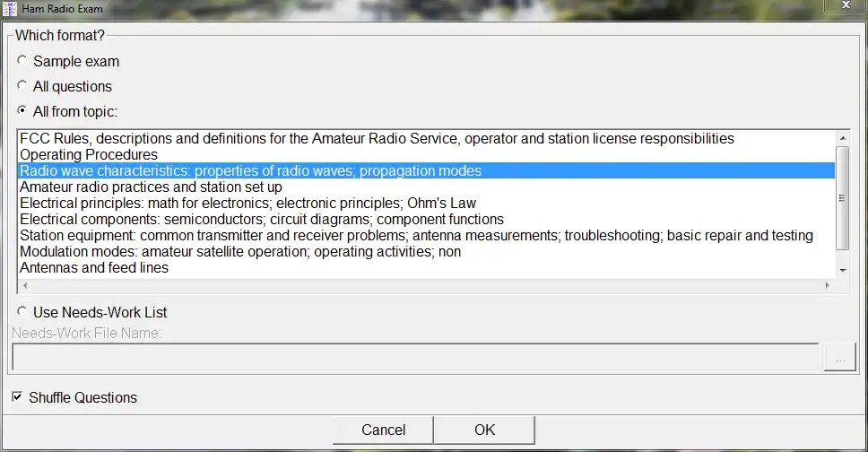Select the All from topic radio button
The height and width of the screenshot is (452, 868).
tap(22, 110)
